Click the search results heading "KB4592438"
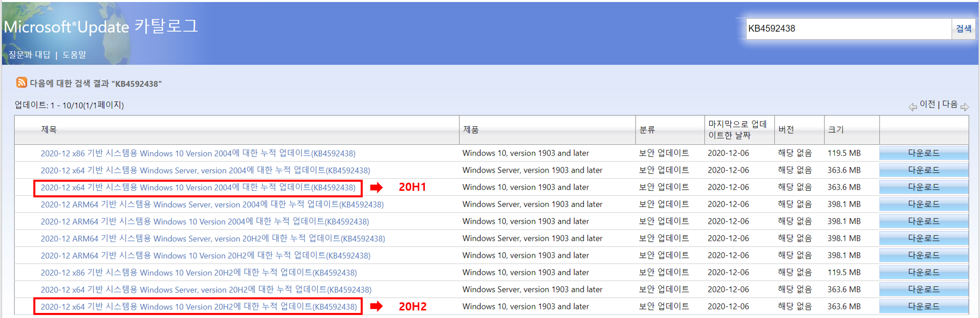The height and width of the screenshot is (318, 980). coord(96,84)
